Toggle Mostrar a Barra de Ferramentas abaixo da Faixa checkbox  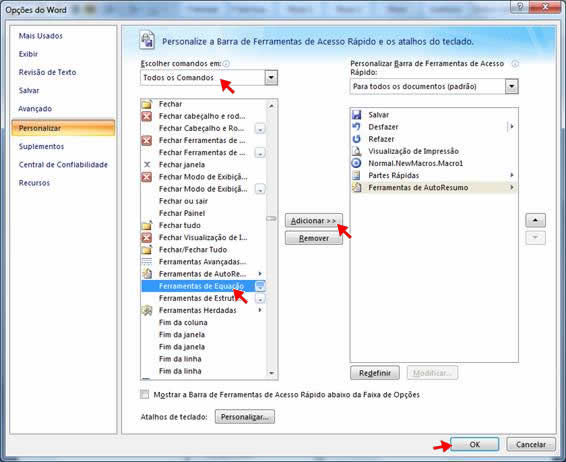point(144,394)
